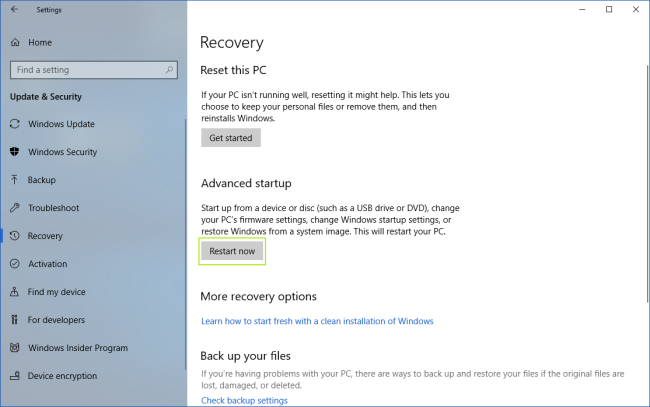Viewport: 650px width, 407px height.
Task: Click the For developers icon
Action: 15,320
